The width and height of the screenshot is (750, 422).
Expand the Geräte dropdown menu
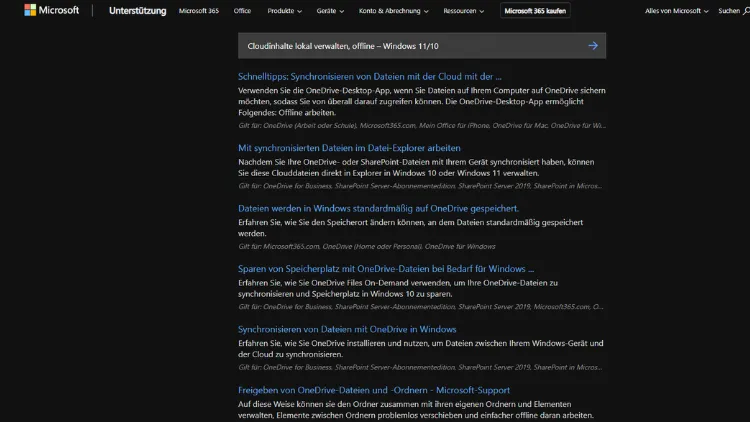click(x=330, y=11)
